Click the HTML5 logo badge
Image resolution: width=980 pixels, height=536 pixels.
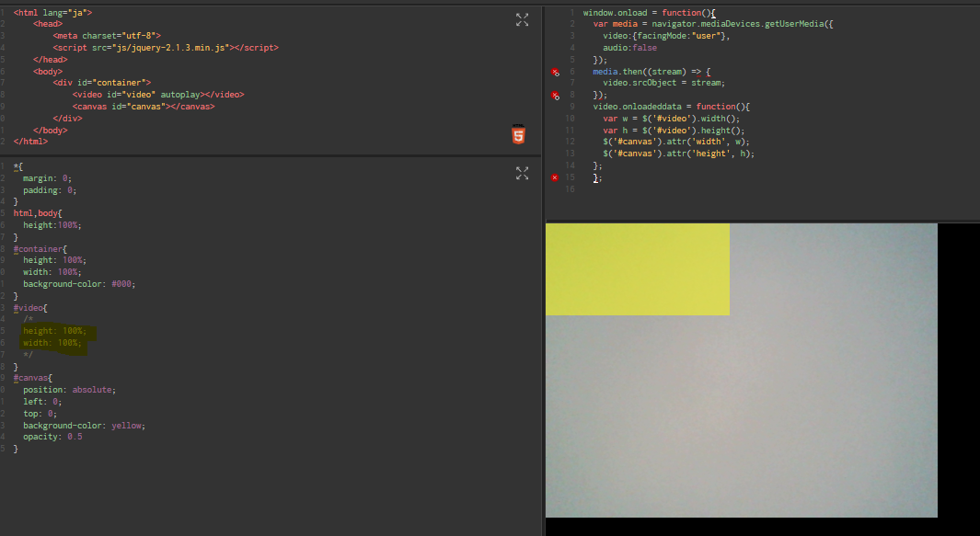click(519, 134)
